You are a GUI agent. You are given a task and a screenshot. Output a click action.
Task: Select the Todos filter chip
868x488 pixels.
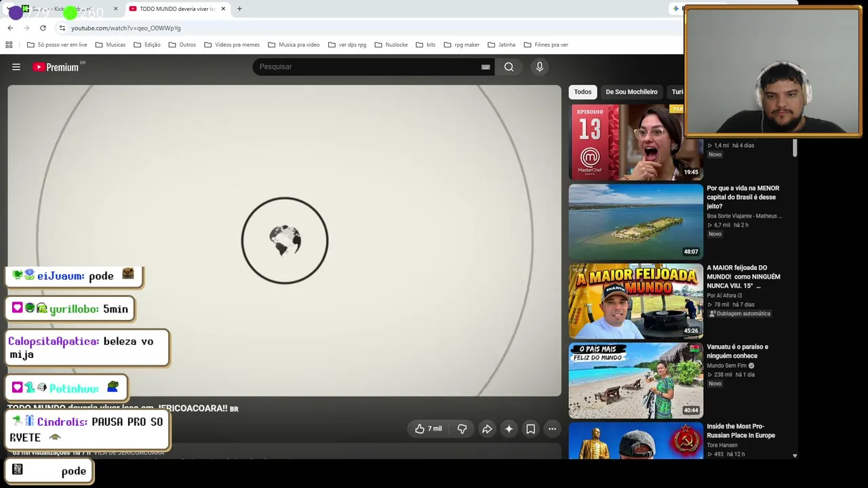tap(583, 91)
